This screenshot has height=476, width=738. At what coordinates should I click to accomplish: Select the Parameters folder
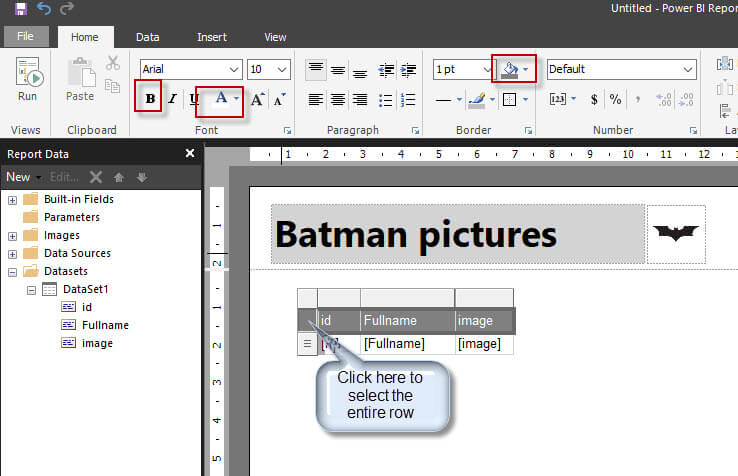[x=72, y=217]
